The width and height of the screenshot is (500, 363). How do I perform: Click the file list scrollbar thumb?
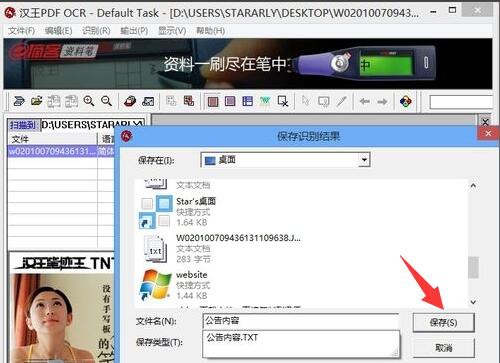(473, 267)
